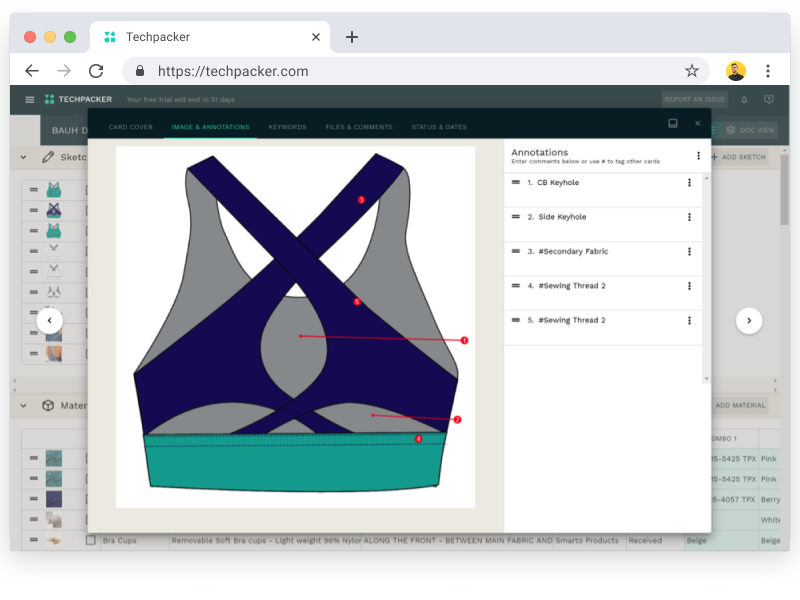The image size is (800, 600).
Task: Switch to Doc View
Action: [x=751, y=130]
